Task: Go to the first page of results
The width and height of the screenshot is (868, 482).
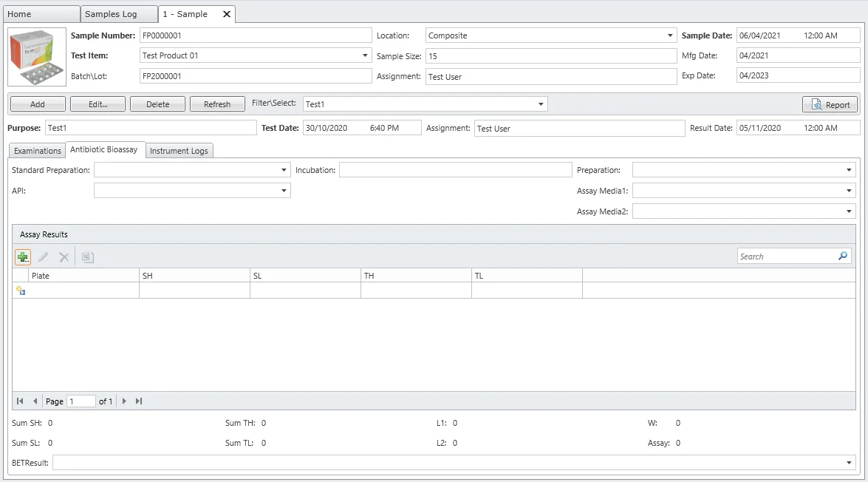Action: (x=20, y=401)
